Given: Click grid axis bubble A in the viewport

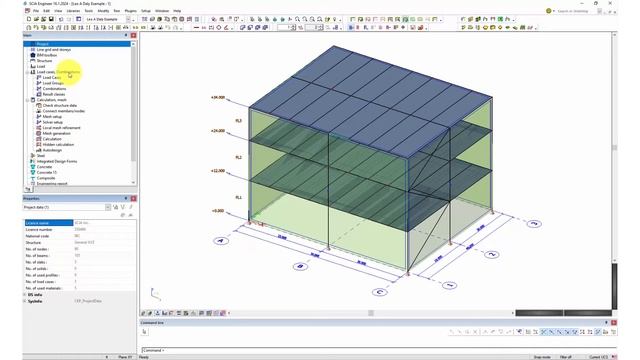Looking at the screenshot, I should 221,241.
